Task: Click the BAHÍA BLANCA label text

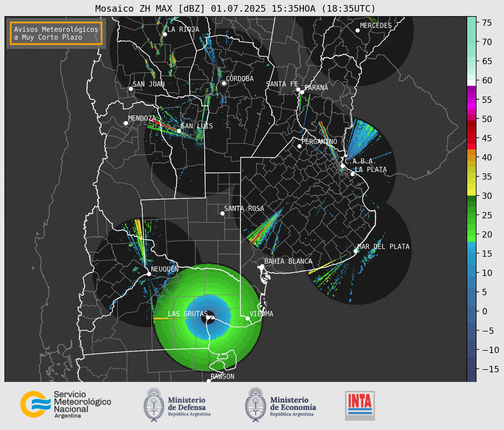Action: 288,261
